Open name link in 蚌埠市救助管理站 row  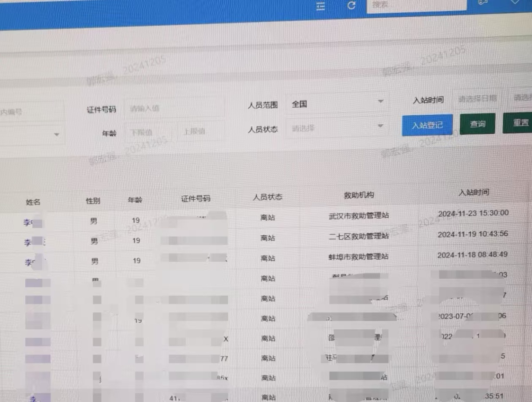[29, 262]
